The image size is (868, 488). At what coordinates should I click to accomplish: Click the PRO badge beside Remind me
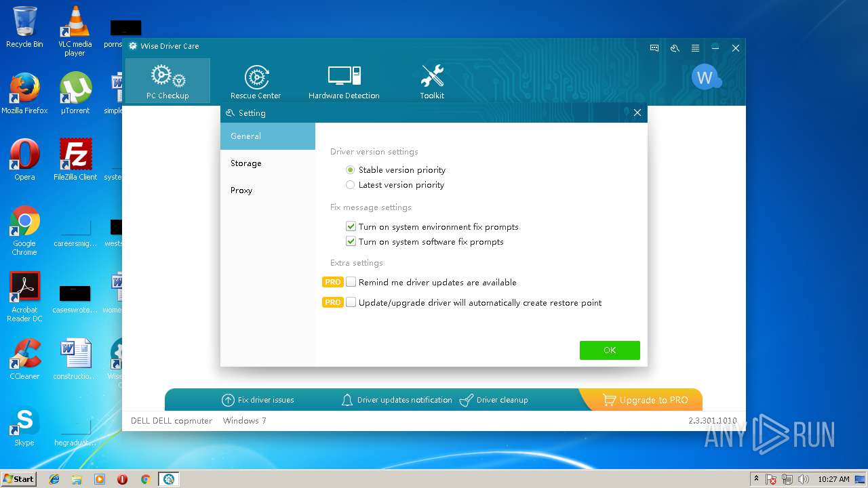point(332,282)
